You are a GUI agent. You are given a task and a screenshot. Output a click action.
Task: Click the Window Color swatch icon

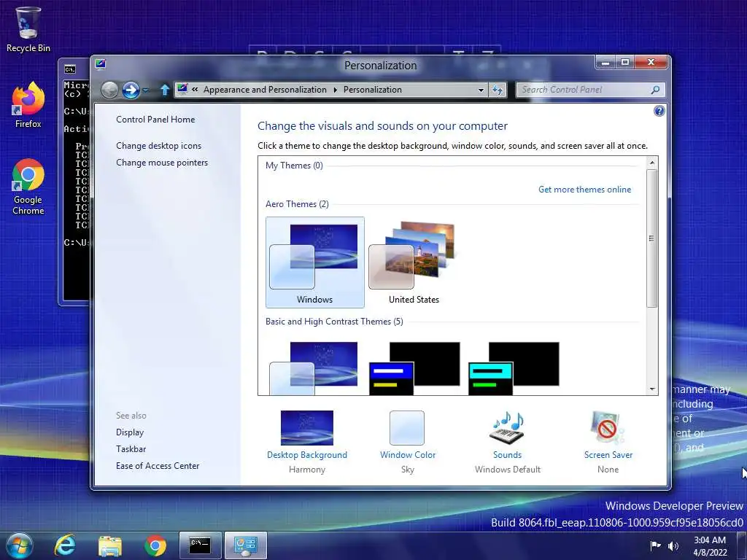pos(407,427)
